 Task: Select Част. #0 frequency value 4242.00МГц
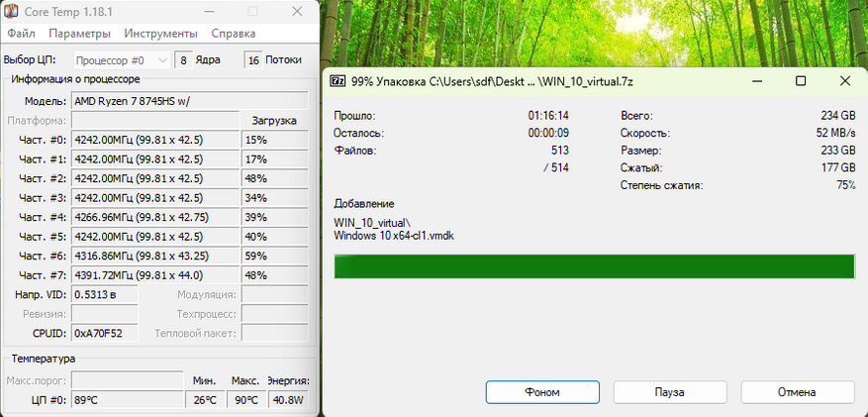coord(155,140)
